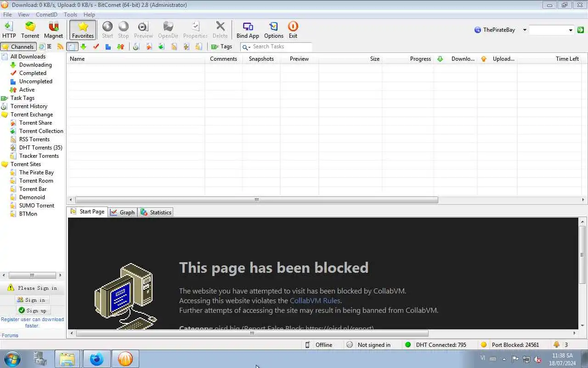
Task: Open Torrent Collection item
Action: point(41,131)
